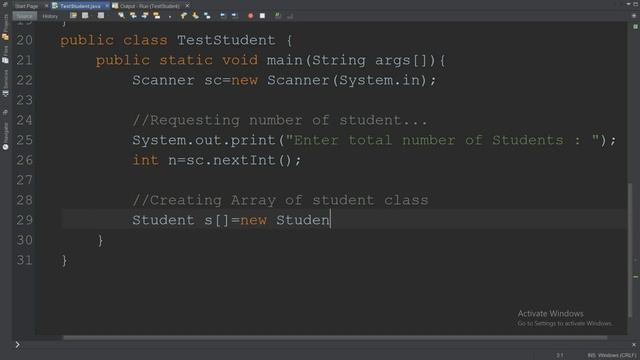Close the bottom bar with X
640x360 pixels.
click(x=634, y=345)
